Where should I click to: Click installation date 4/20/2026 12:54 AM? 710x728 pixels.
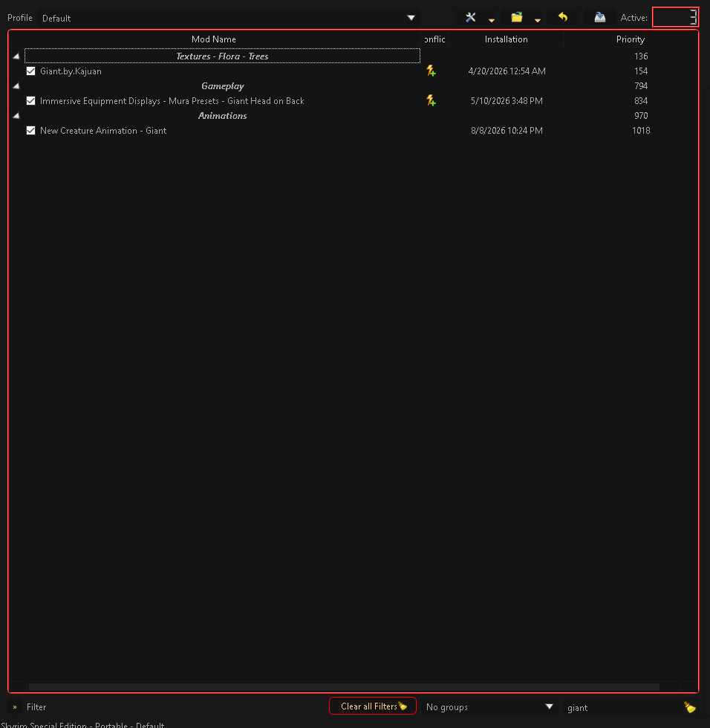507,71
